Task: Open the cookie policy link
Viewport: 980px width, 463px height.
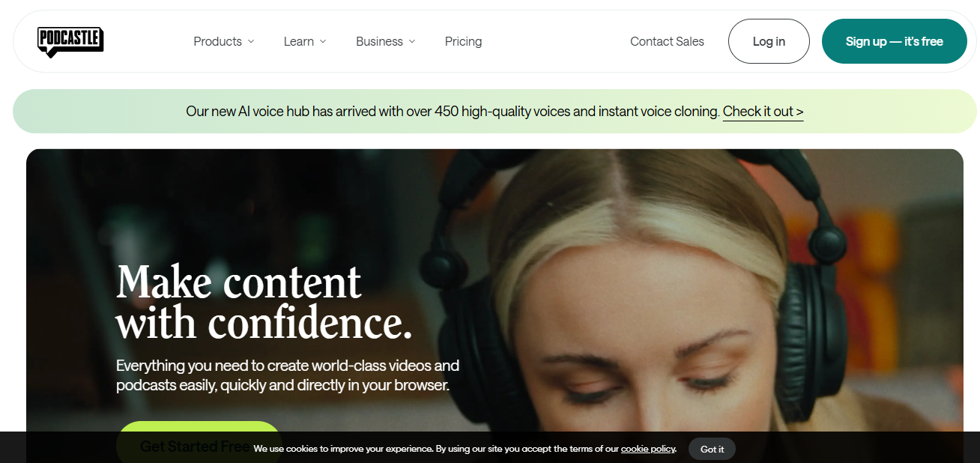Action: pos(648,449)
